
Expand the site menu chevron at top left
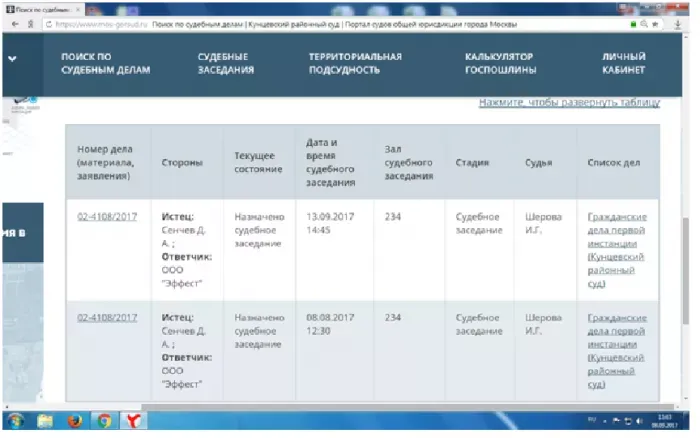click(x=12, y=58)
